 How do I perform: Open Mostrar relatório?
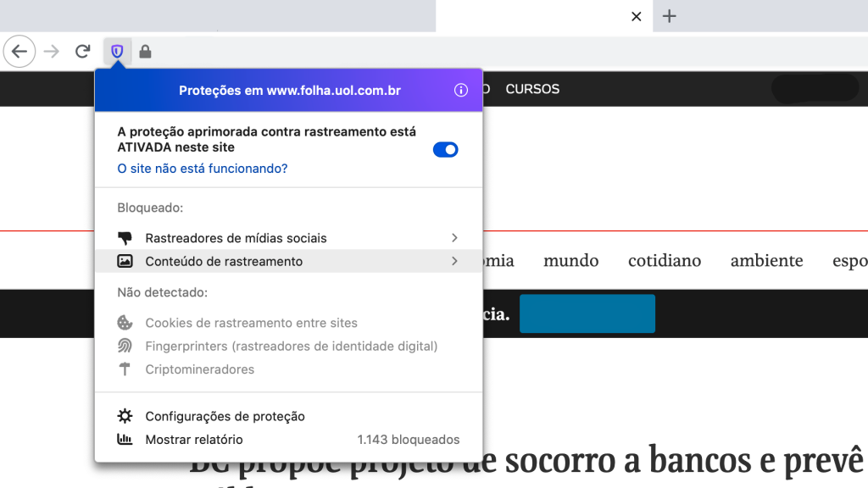(x=194, y=440)
